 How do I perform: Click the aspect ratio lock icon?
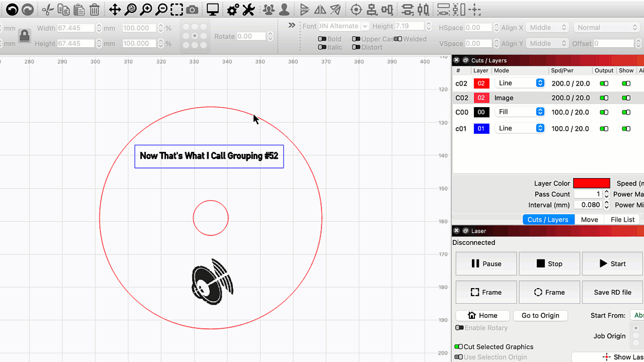[24, 36]
